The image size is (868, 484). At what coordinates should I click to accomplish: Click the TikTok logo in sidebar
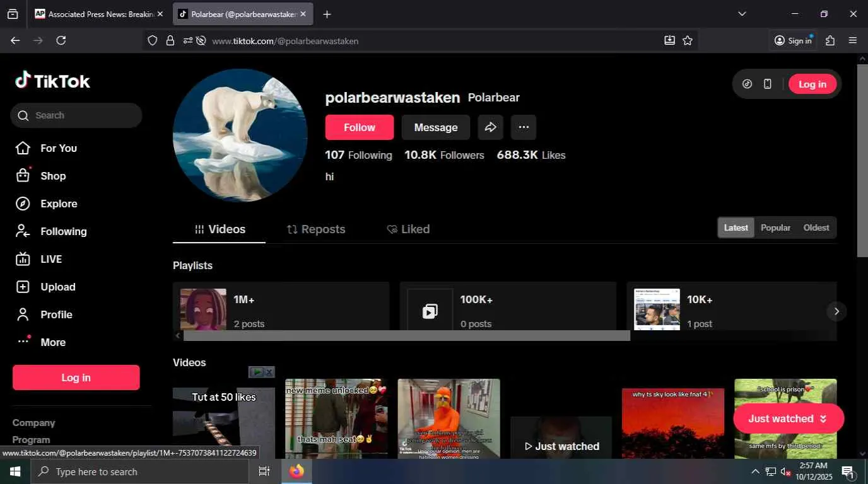[53, 81]
